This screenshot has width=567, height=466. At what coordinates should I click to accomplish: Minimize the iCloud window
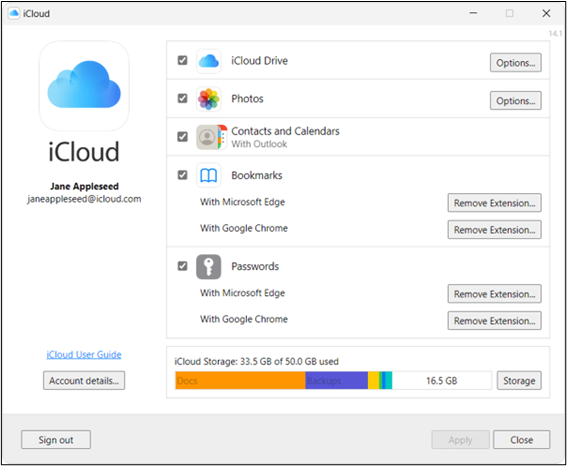coord(473,13)
